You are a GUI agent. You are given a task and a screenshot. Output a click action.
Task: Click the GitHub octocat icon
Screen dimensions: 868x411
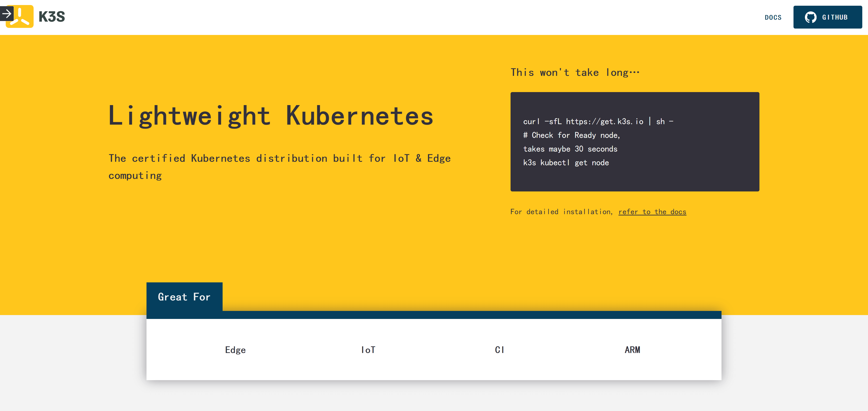[x=810, y=17]
